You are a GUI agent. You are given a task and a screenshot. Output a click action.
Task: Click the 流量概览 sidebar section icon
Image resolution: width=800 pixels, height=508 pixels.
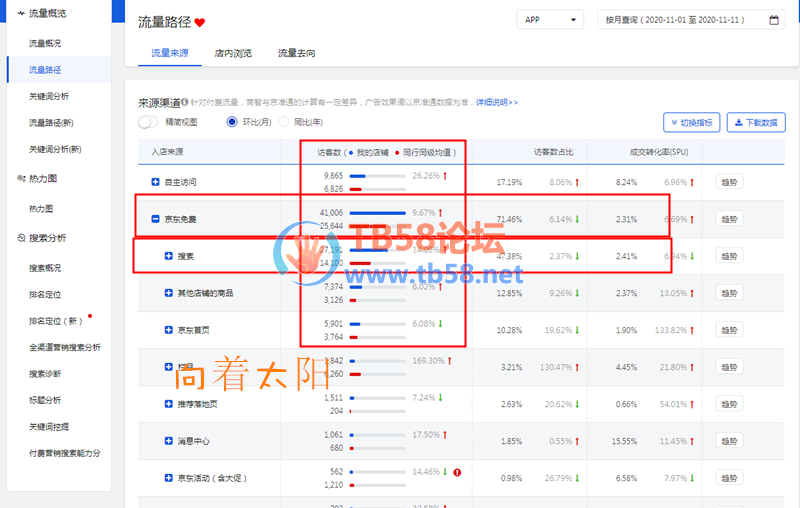(x=21, y=13)
